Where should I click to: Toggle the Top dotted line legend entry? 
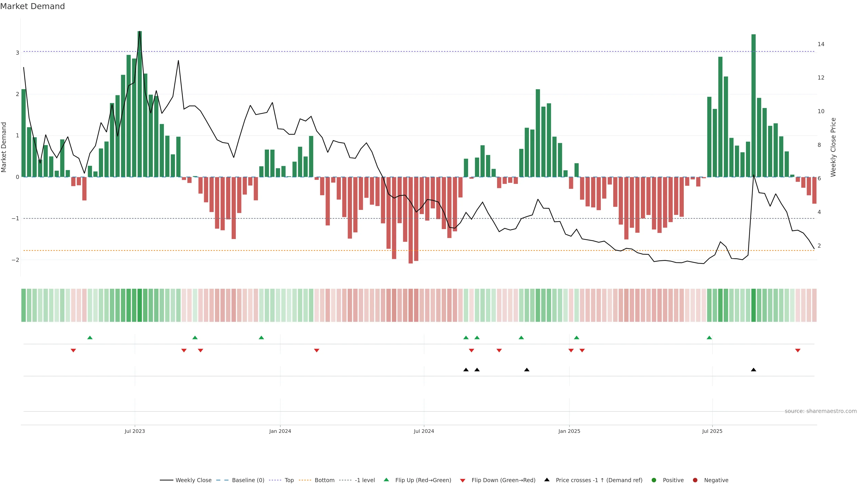[x=289, y=480]
